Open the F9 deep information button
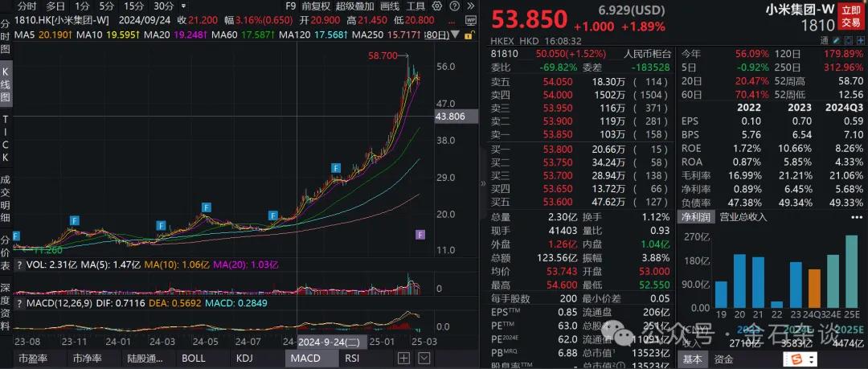The height and width of the screenshot is (369, 868). pyautogui.click(x=291, y=6)
